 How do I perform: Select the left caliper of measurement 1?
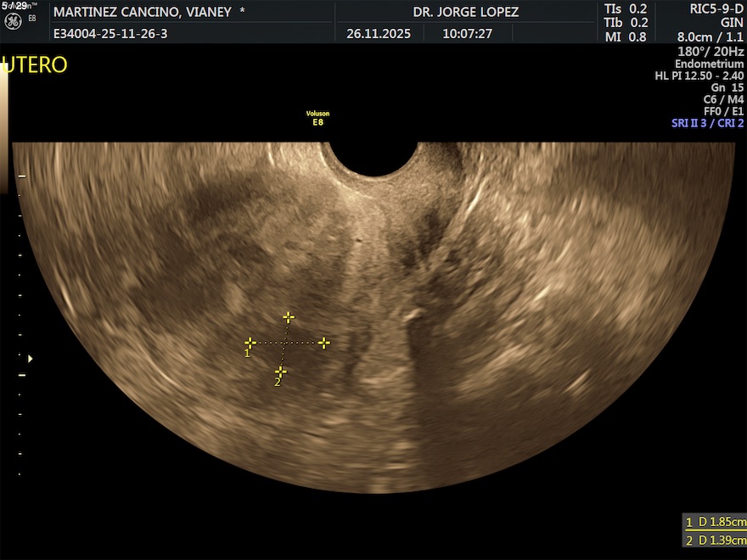(x=250, y=343)
